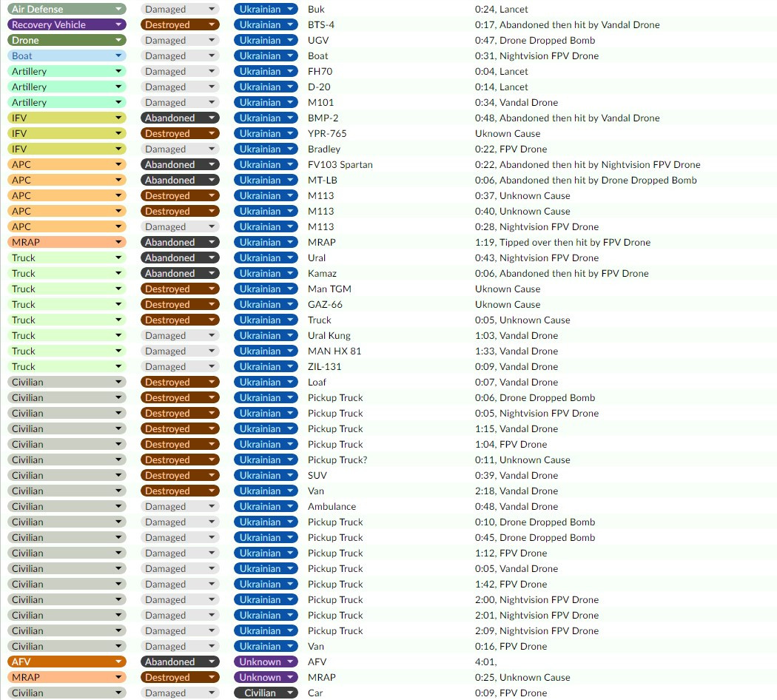Screen dimensions: 777x700
Task: Open the orange AFV type dropdown
Action: click(x=67, y=662)
